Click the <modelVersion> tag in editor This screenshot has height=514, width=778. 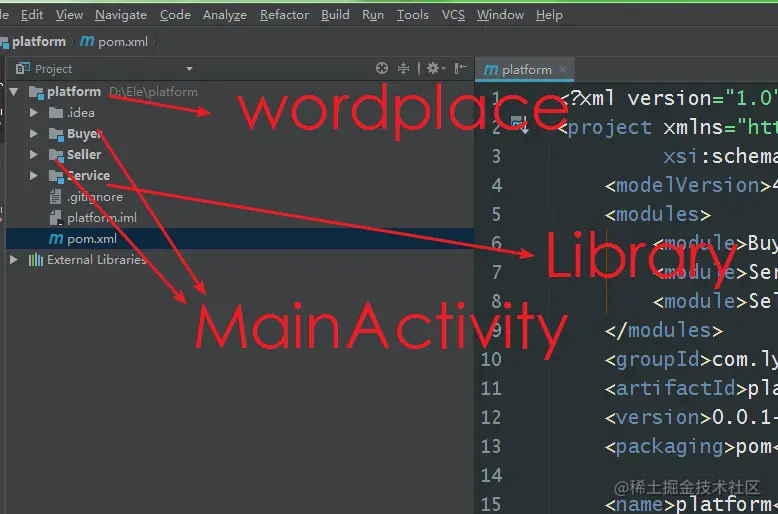point(688,186)
